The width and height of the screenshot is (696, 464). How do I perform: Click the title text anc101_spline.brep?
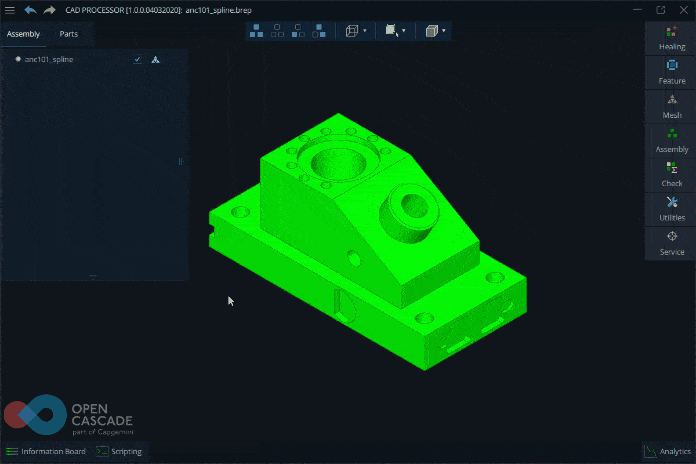point(218,10)
